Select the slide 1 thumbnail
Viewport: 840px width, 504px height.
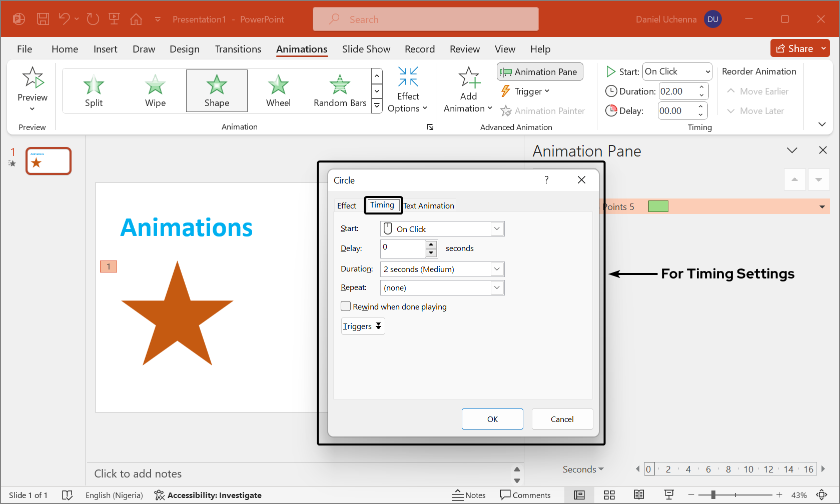point(49,161)
